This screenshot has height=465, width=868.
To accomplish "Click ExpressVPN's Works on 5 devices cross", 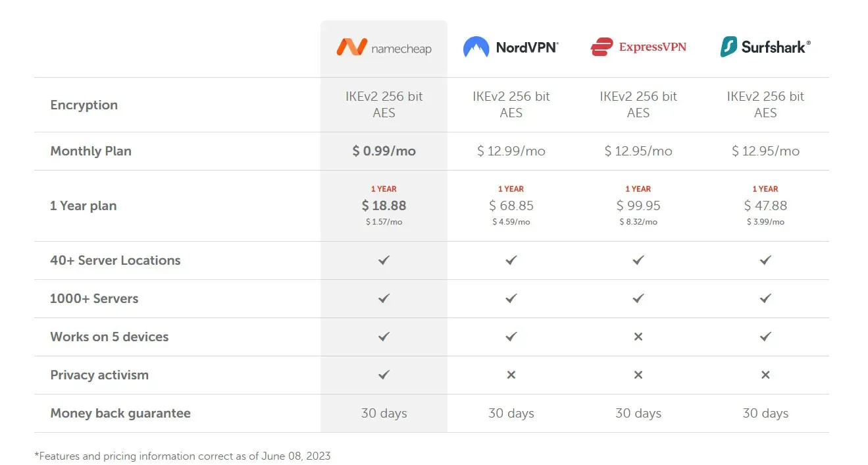I will click(638, 337).
